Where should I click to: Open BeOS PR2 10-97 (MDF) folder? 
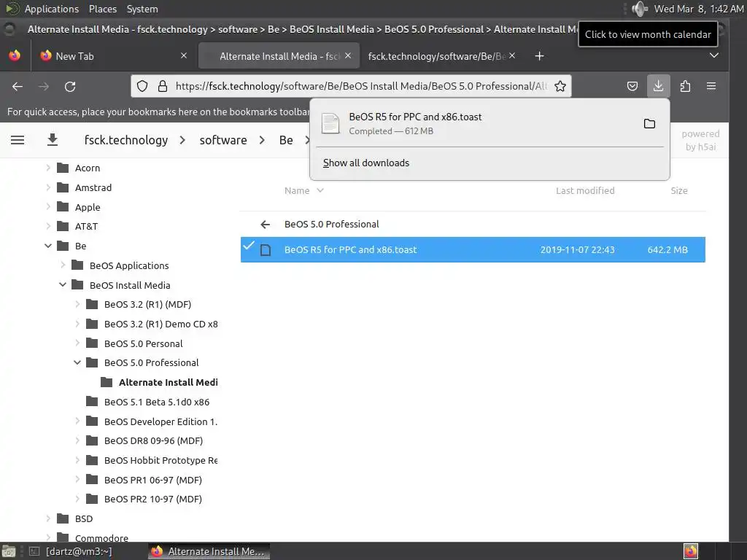(x=153, y=499)
